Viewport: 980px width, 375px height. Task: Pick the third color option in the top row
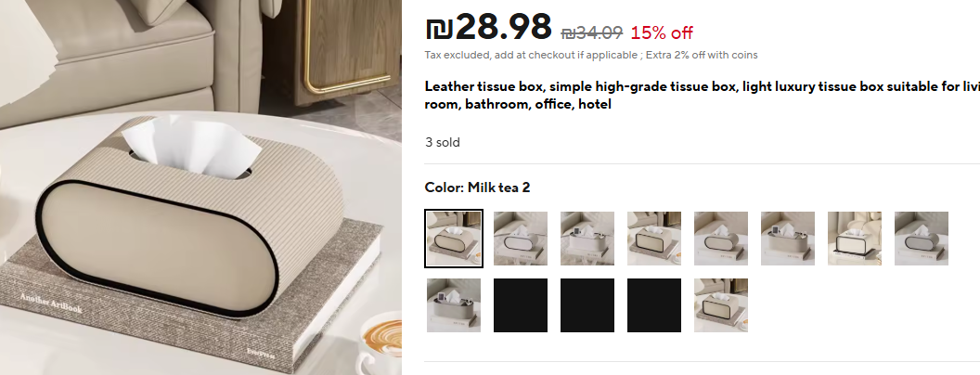tap(587, 239)
